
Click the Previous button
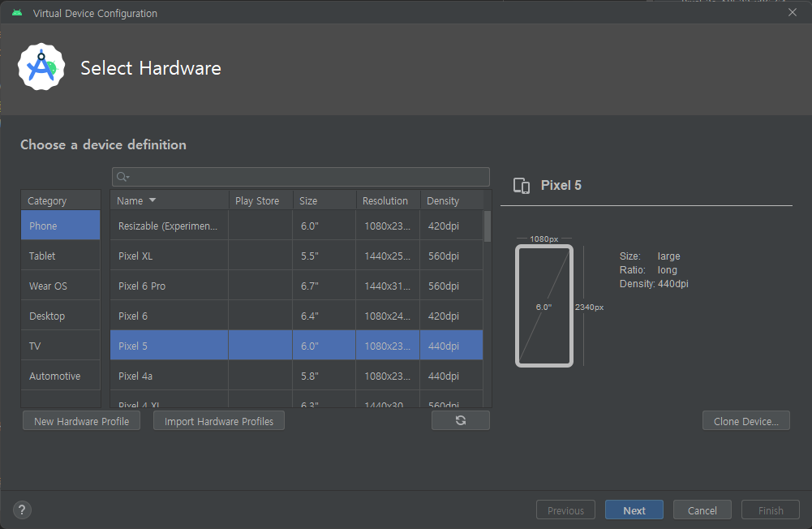(565, 510)
